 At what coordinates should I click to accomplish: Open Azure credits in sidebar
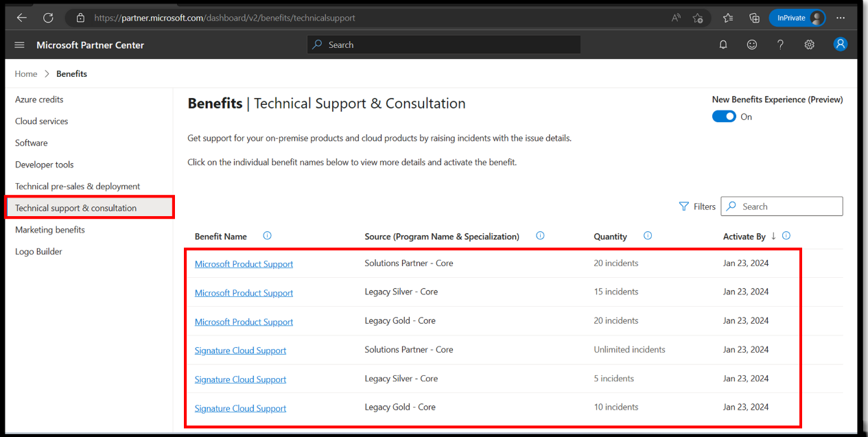(39, 99)
